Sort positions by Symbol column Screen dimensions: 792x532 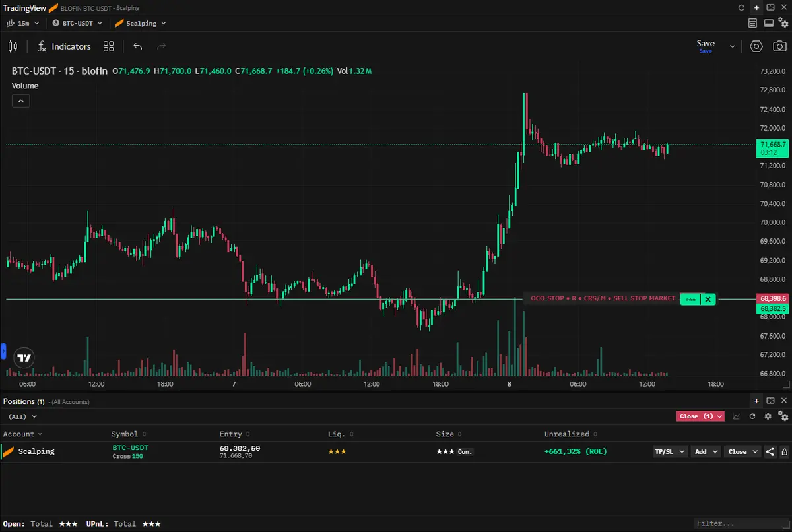click(x=129, y=434)
